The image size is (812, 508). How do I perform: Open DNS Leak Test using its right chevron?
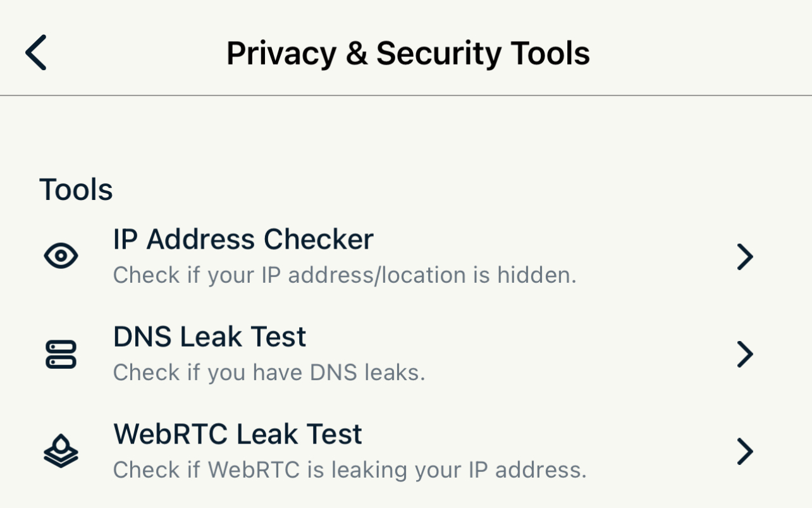(x=745, y=354)
